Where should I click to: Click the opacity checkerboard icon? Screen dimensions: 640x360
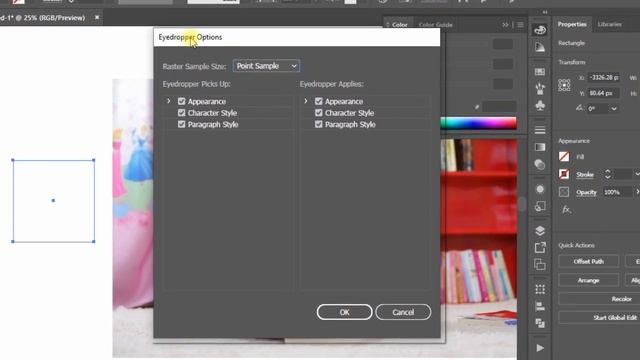(x=564, y=192)
